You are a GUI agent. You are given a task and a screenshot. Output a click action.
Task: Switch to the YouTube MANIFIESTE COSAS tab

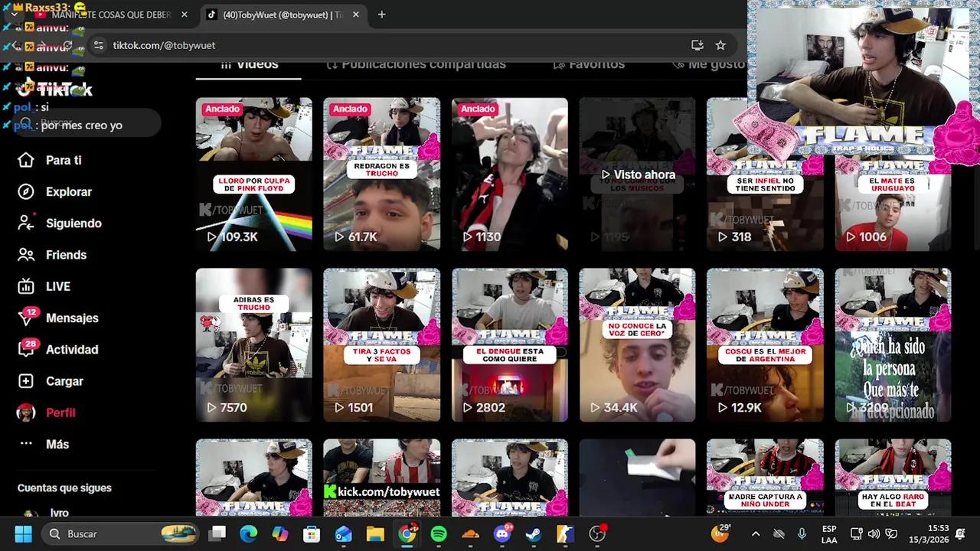coord(111,15)
